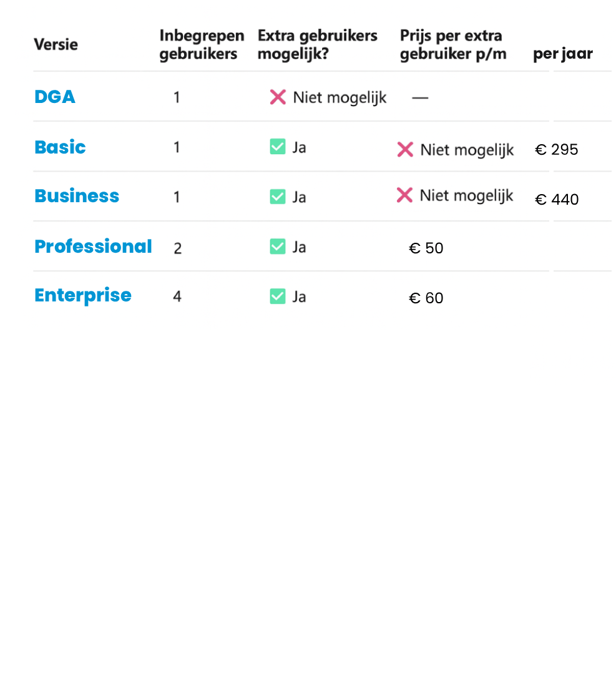
Task: Click the Prijs per extra gebruiker header
Action: (452, 44)
